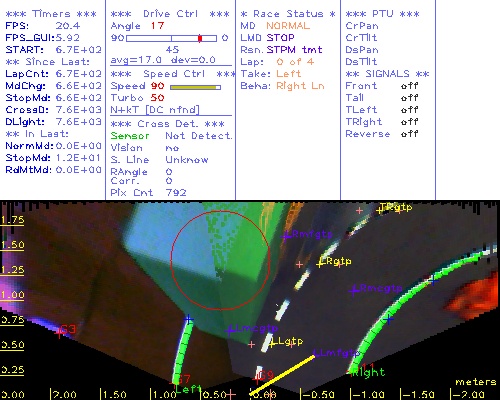Screen dimensions: 500x400
Task: Click the Reverse signal off status
Action: click(x=409, y=134)
